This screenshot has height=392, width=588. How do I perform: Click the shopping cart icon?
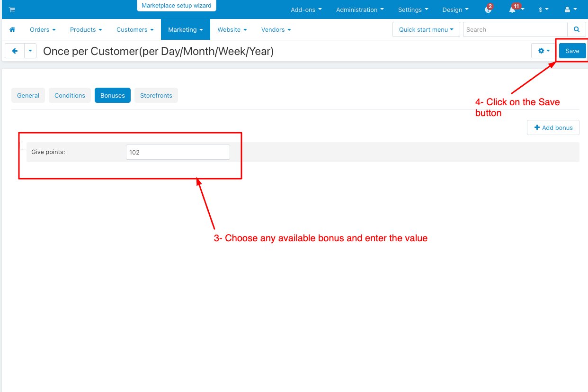click(12, 9)
